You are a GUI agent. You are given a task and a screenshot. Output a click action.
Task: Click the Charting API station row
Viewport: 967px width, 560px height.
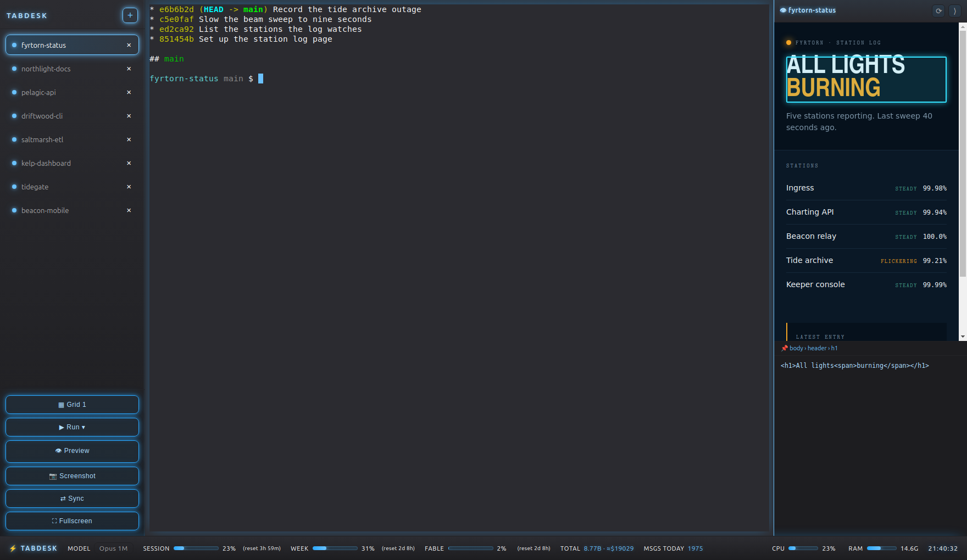point(866,212)
